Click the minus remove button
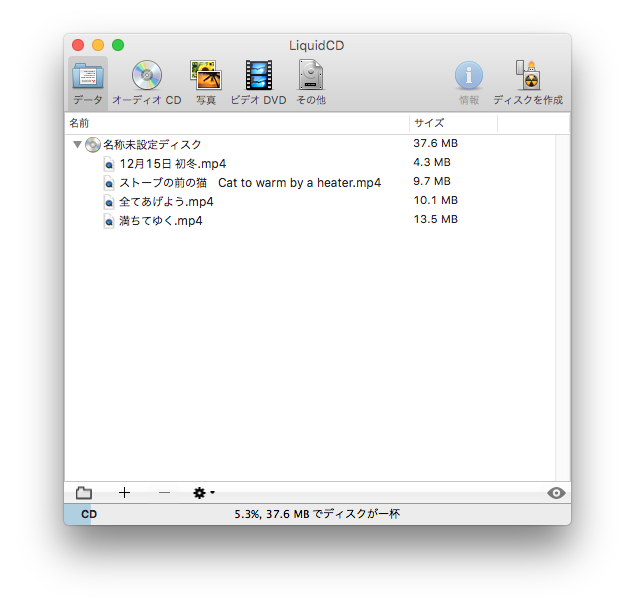The image size is (639, 600). coord(164,493)
